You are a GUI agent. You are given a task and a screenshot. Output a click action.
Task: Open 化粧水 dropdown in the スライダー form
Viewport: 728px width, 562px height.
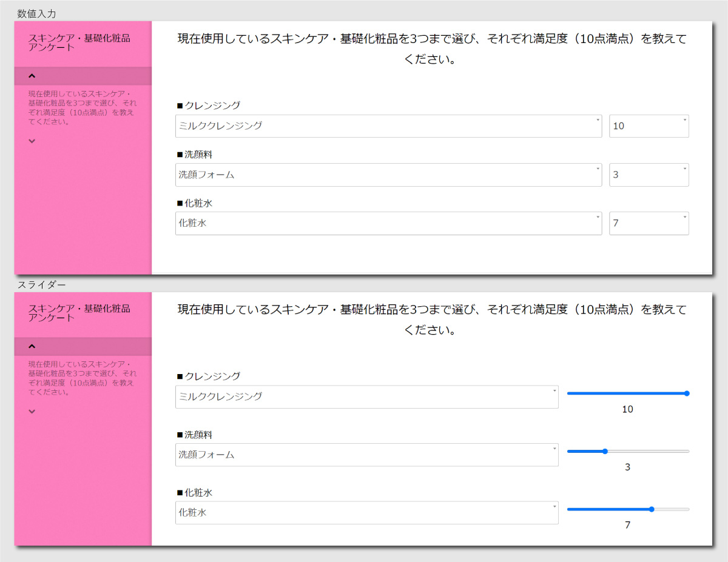pos(366,512)
